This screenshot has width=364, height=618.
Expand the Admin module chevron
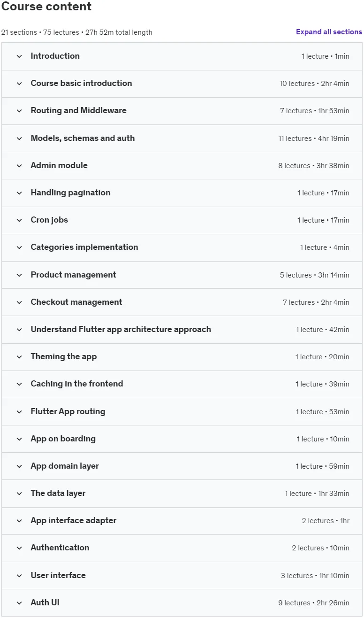pos(19,165)
